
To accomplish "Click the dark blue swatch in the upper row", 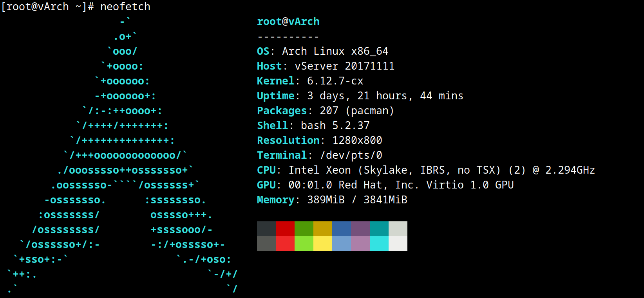I will point(342,229).
